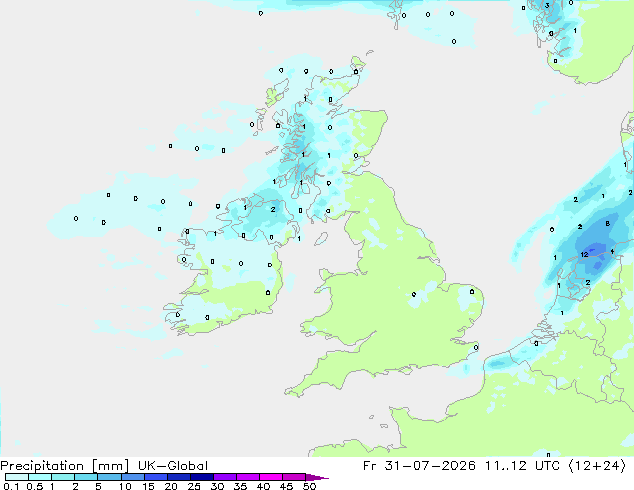Image resolution: width=634 pixels, height=490 pixels.
Task: Select the '(12+24)' forecast offset text
Action: (598, 466)
